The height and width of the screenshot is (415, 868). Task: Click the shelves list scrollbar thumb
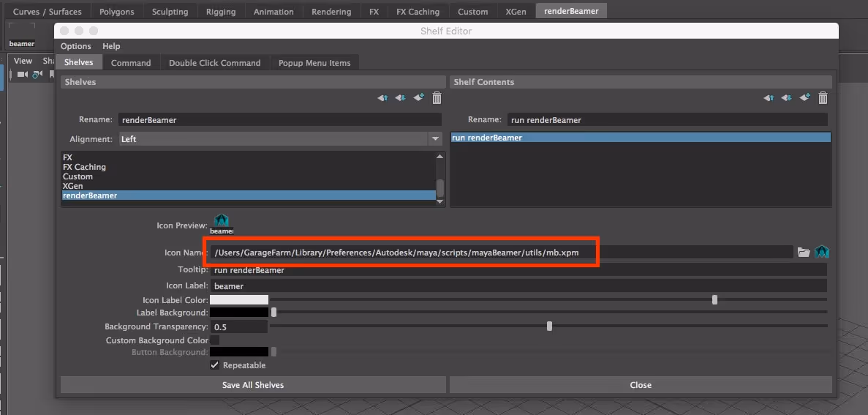point(440,188)
